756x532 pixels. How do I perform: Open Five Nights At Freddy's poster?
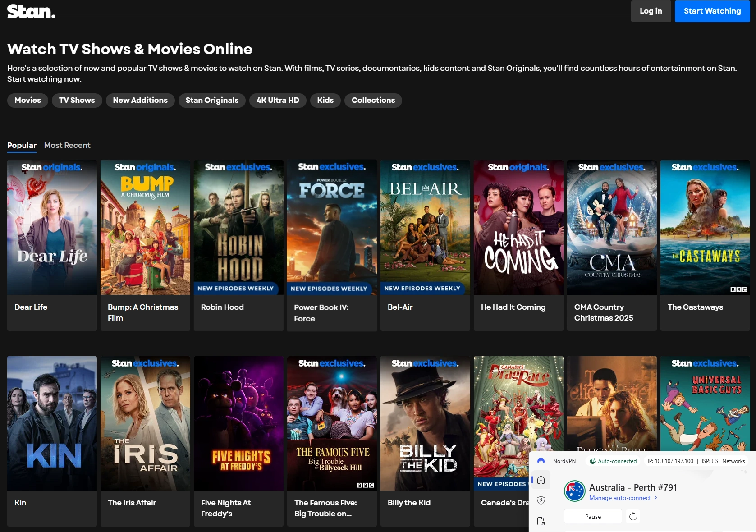click(238, 423)
